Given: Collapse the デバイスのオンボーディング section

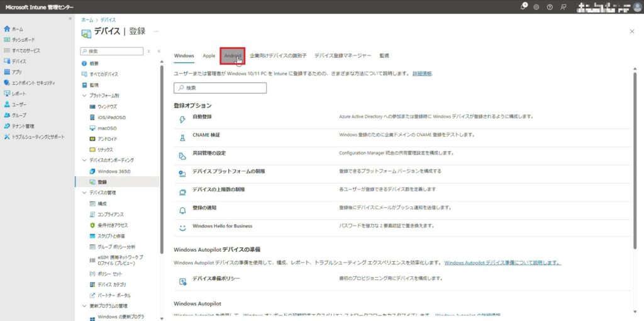Looking at the screenshot, I should click(x=85, y=160).
